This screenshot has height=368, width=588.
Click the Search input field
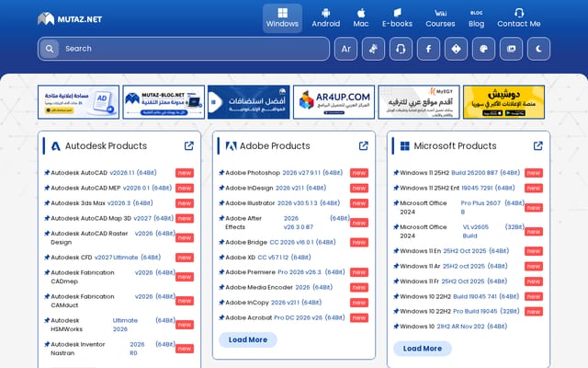pyautogui.click(x=184, y=49)
